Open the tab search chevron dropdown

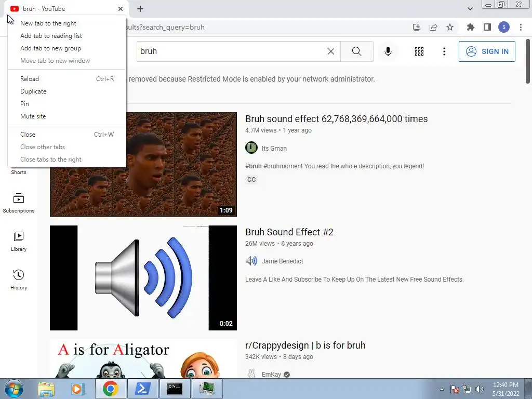point(470,9)
